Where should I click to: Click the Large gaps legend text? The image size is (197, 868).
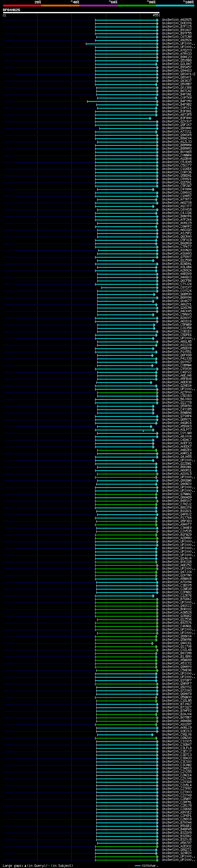pyautogui.click(x=38, y=865)
